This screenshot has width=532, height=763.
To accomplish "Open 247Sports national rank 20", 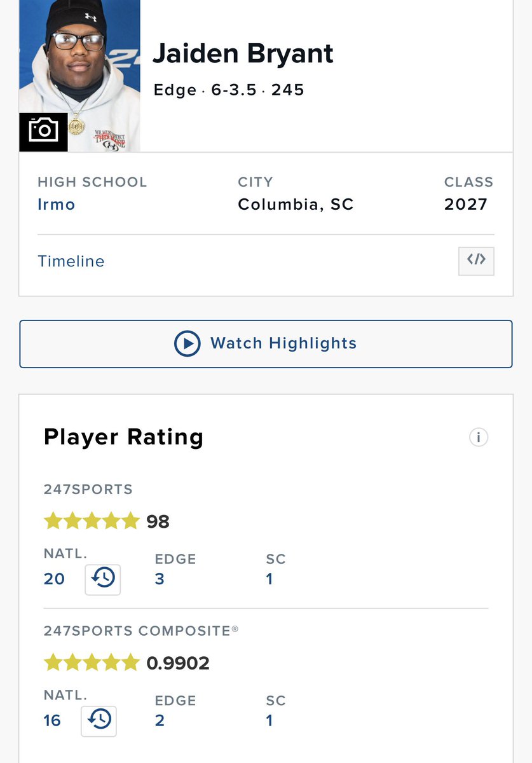I will (54, 579).
